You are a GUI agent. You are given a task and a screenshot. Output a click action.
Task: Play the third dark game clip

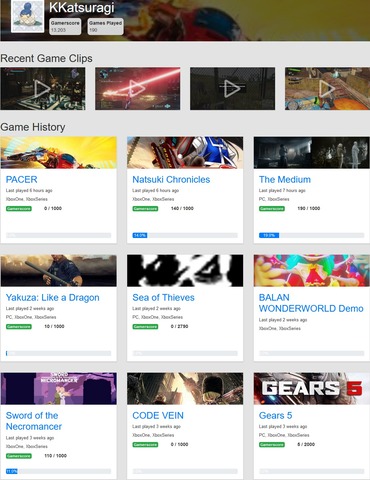233,89
